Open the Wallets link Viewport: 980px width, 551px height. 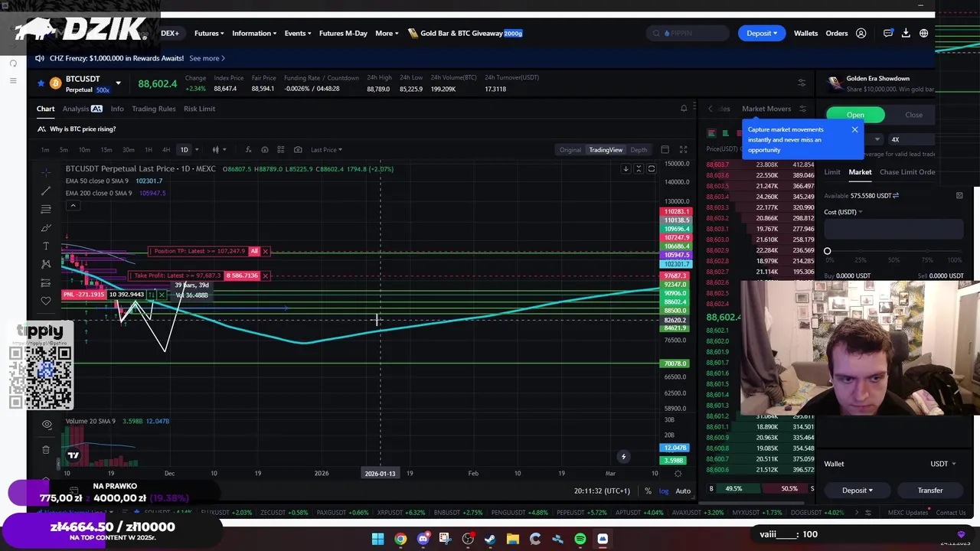point(805,33)
